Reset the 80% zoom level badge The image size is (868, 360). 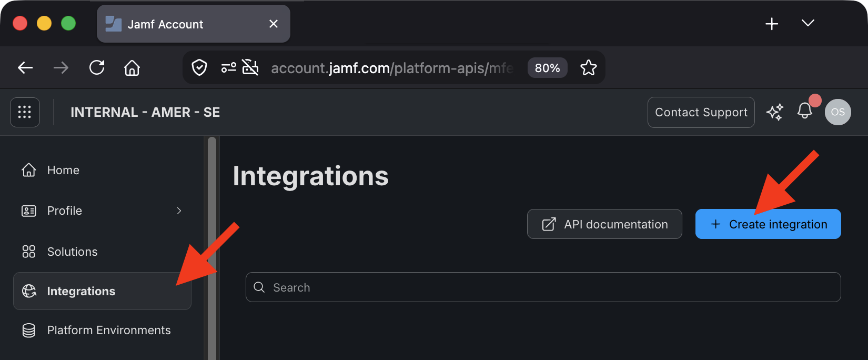547,68
